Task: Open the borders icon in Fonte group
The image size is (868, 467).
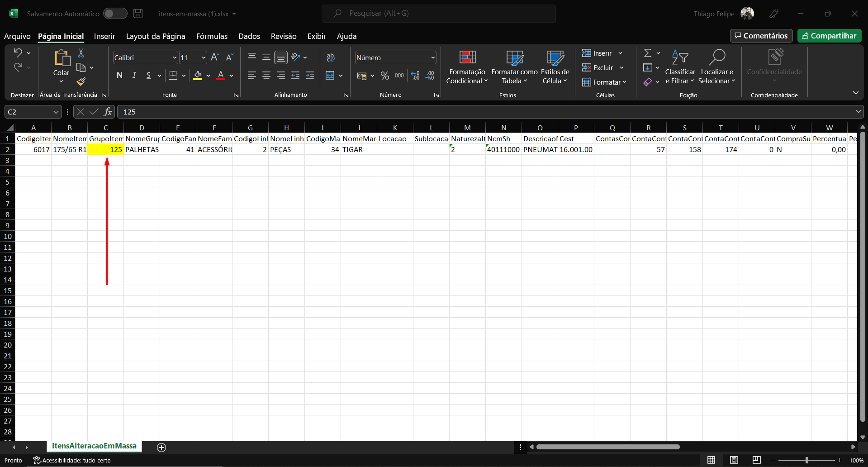Action: pyautogui.click(x=173, y=75)
